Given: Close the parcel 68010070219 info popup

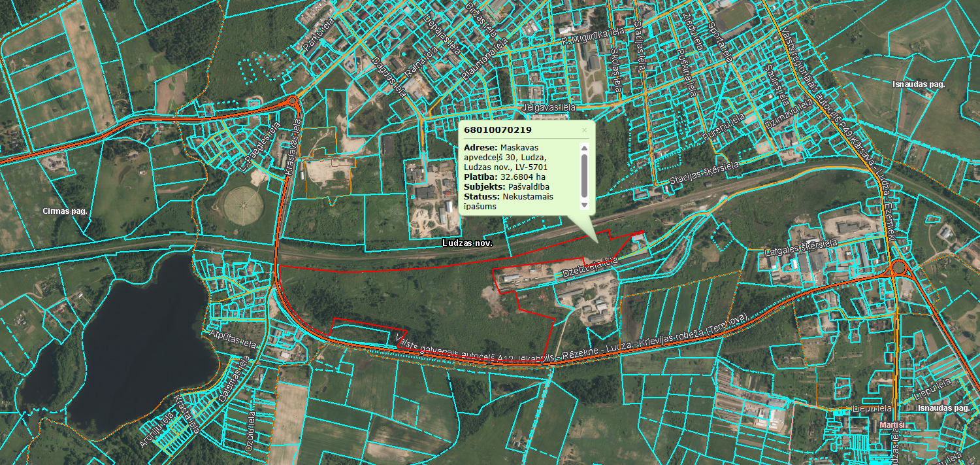Looking at the screenshot, I should coord(584,130).
